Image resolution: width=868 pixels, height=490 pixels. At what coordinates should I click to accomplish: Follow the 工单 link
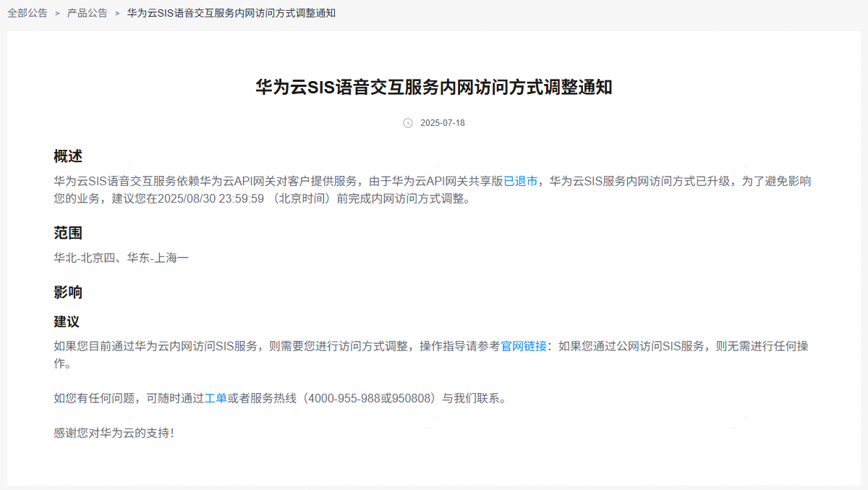coord(216,398)
